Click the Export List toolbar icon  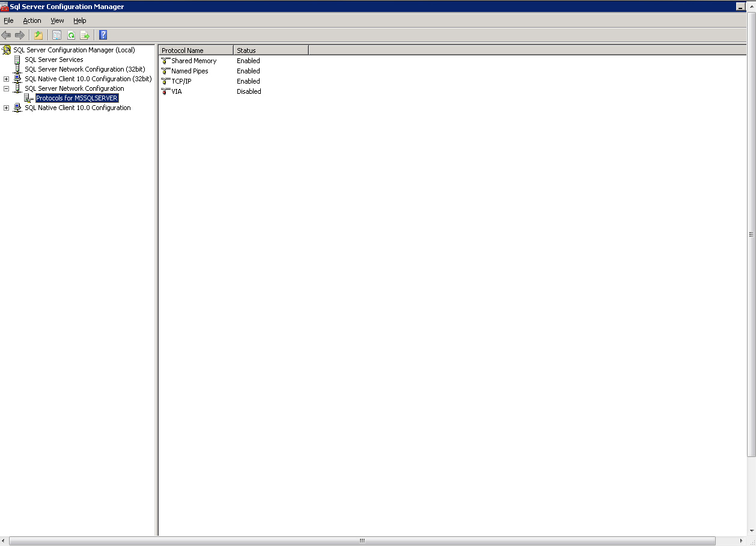click(85, 35)
